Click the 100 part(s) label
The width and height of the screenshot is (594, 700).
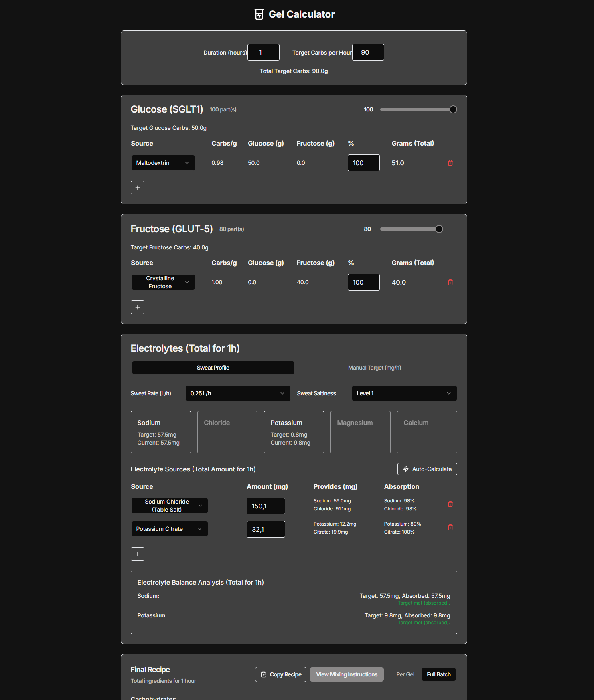[223, 109]
